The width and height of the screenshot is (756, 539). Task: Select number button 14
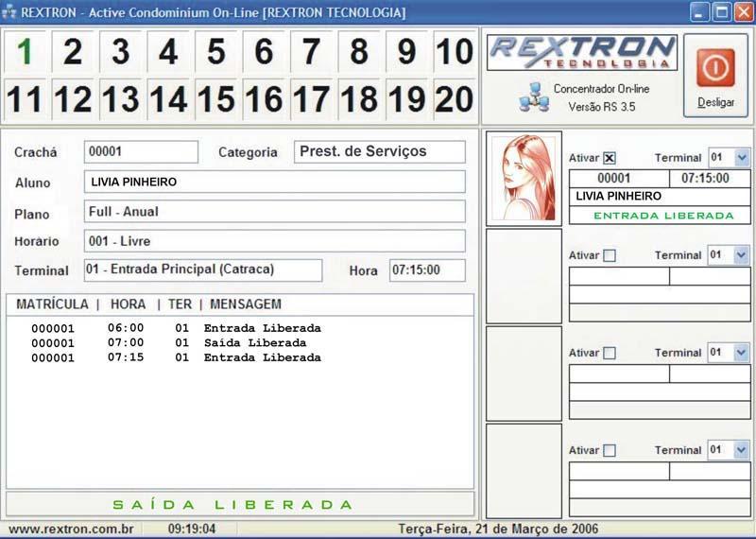coord(168,99)
